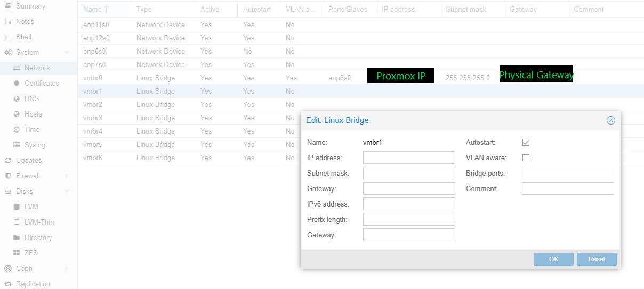Focus the Subnet mask input field
This screenshot has width=644, height=289.
[409, 173]
